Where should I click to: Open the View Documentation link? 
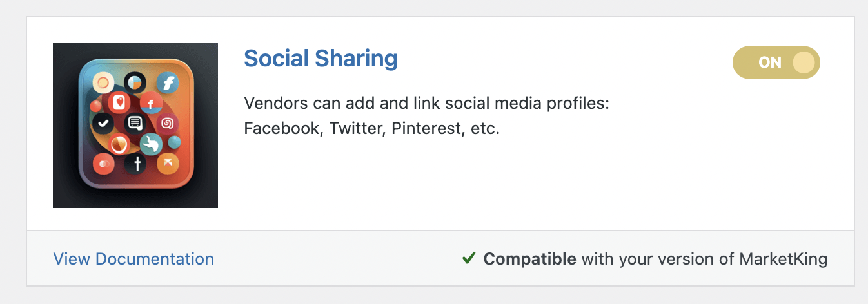point(133,259)
